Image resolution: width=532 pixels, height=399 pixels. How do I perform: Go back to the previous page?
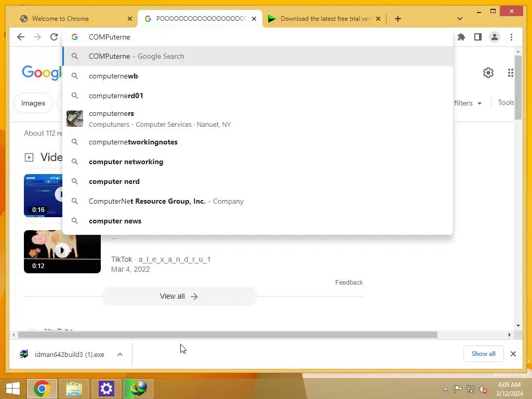(21, 37)
